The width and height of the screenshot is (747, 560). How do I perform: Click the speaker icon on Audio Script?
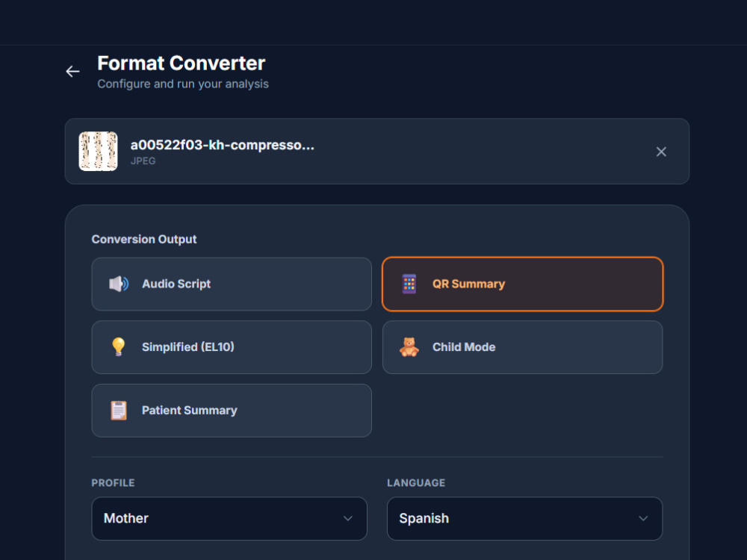click(x=119, y=284)
